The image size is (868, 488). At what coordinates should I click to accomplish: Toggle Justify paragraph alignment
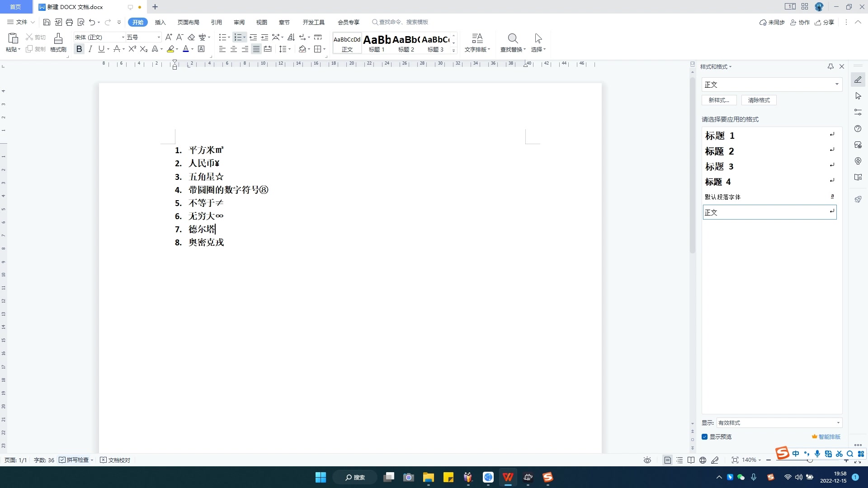pyautogui.click(x=256, y=49)
